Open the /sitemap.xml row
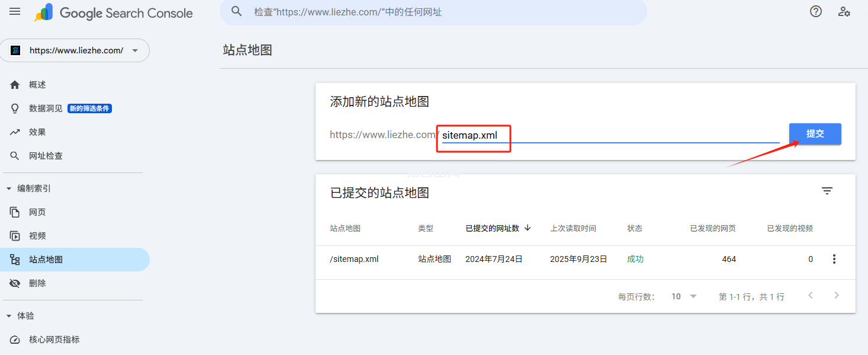 (x=585, y=259)
